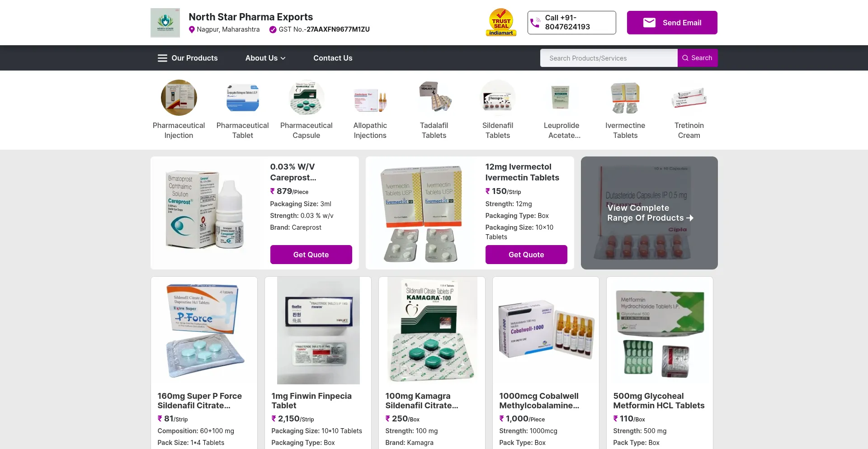Click the magnifier icon in the Search button
The height and width of the screenshot is (449, 868).
685,58
